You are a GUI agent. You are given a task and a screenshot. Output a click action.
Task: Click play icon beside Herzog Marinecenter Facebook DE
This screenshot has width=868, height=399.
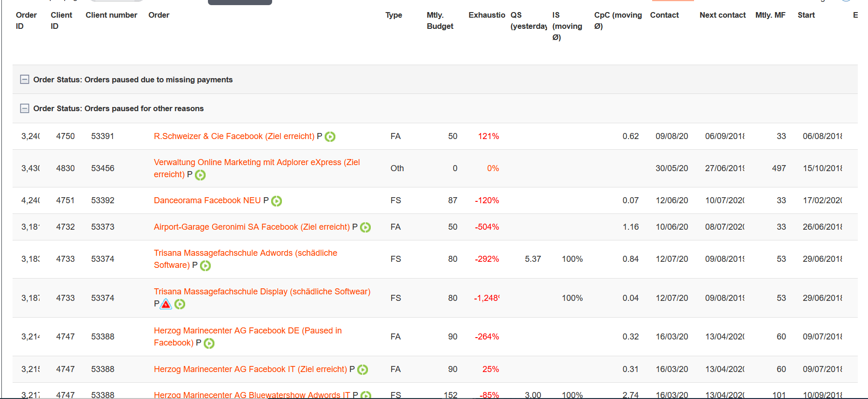click(209, 343)
